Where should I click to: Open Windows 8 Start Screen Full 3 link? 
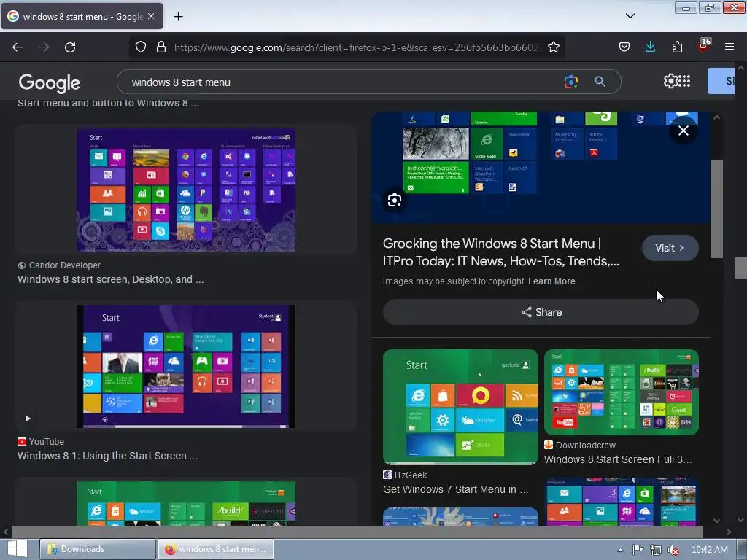point(618,459)
